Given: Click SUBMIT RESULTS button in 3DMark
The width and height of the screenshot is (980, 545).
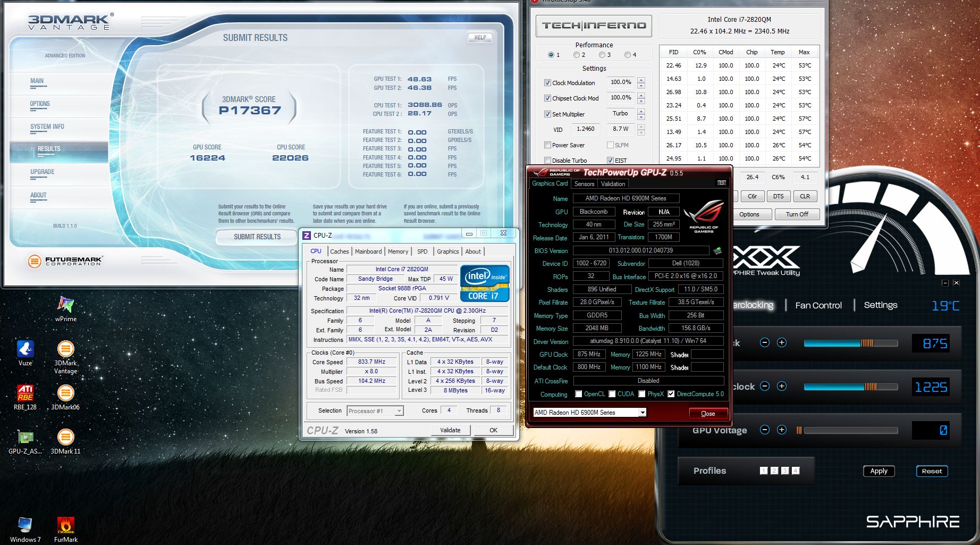Looking at the screenshot, I should [x=257, y=237].
